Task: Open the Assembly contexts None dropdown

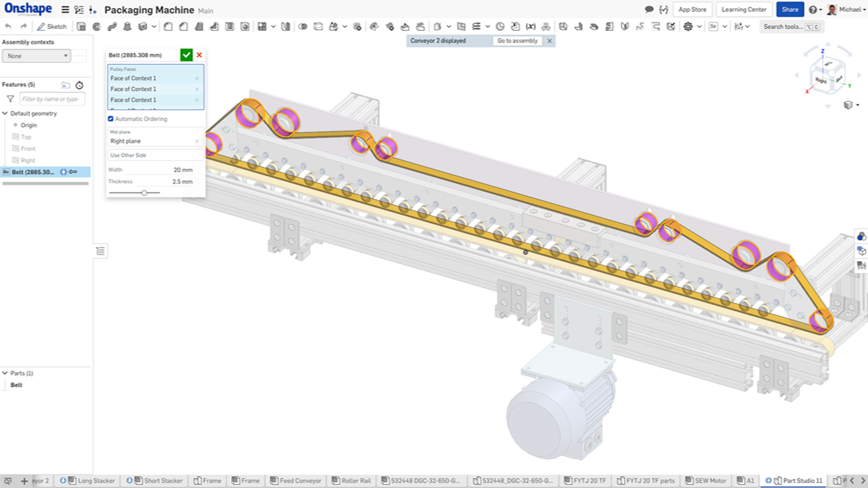Action: click(36, 56)
